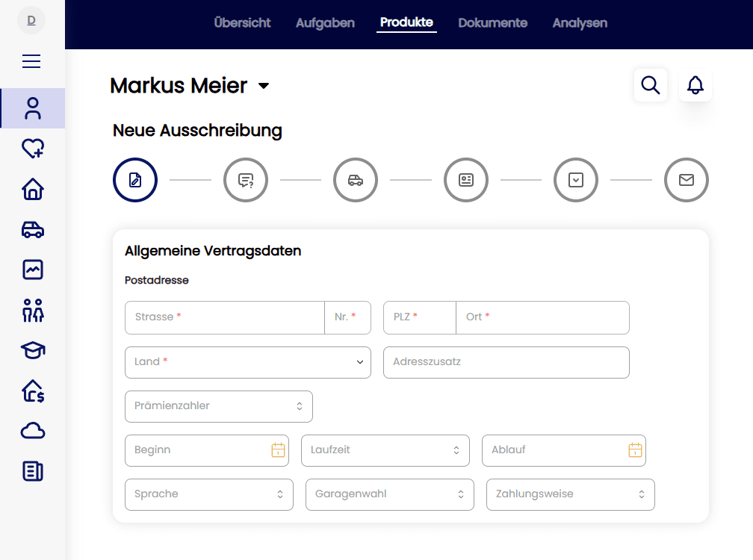This screenshot has width=753, height=560.
Task: Open the health heart-plus sidebar icon
Action: (x=33, y=149)
